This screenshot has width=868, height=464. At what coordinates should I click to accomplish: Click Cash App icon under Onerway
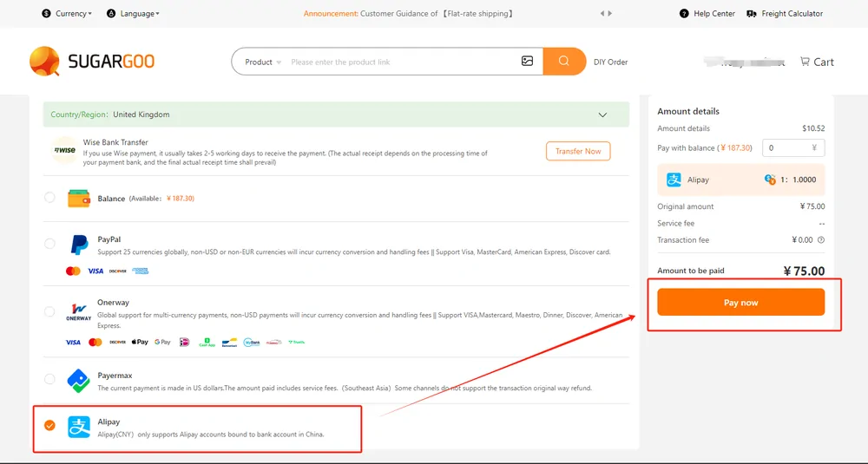[x=207, y=343]
